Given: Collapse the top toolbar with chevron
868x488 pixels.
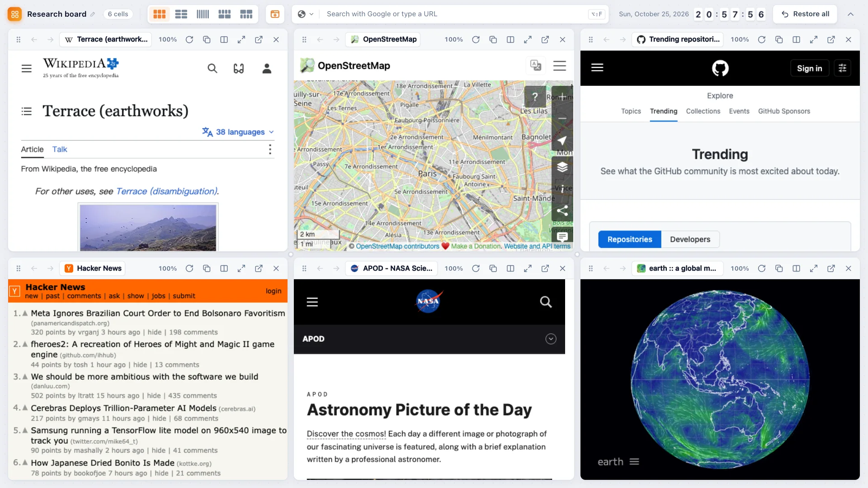Looking at the screenshot, I should click(x=850, y=14).
